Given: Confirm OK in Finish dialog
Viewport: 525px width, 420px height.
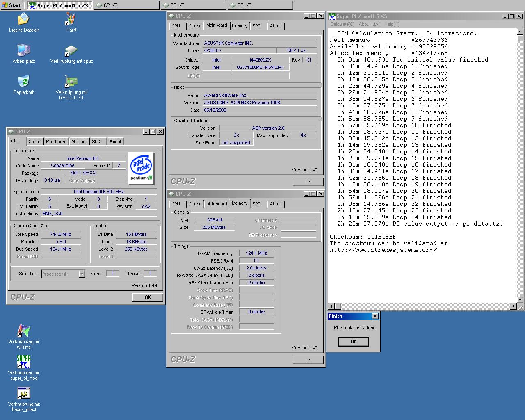Looking at the screenshot, I should pyautogui.click(x=354, y=342).
